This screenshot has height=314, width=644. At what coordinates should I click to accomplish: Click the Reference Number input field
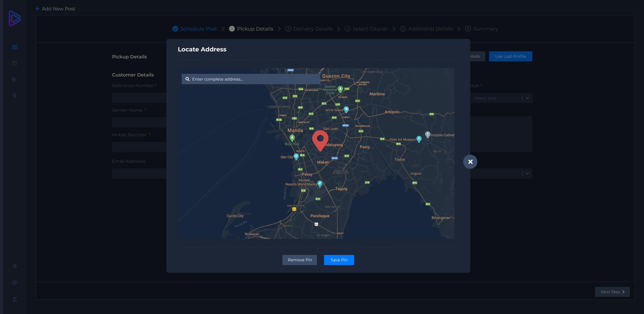click(139, 98)
